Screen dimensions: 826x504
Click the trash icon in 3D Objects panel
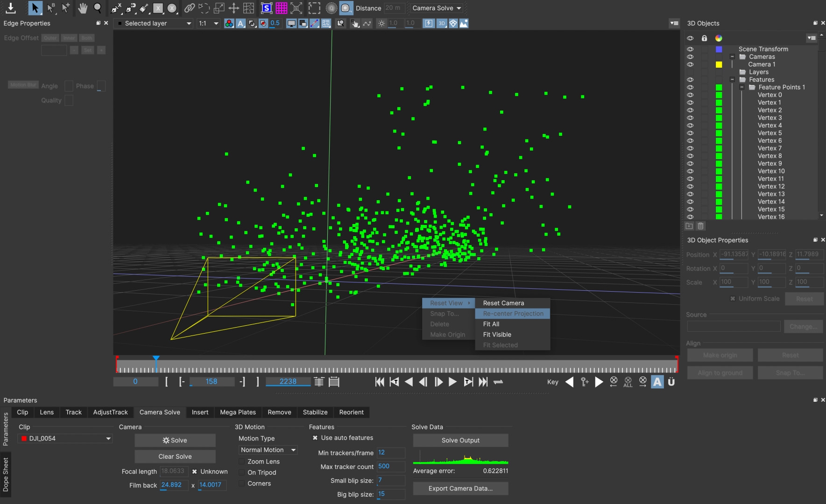[700, 226]
